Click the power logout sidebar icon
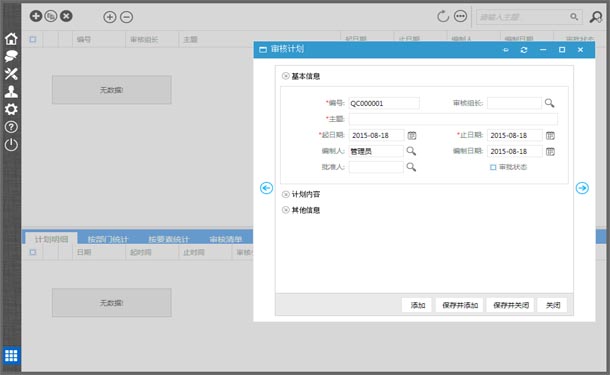The image size is (610, 375). 11,145
